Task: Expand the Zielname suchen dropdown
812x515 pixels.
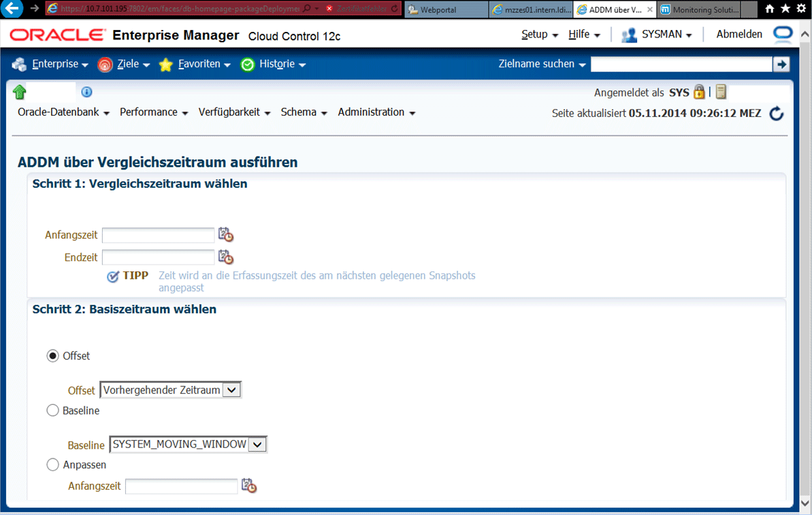Action: pos(542,64)
